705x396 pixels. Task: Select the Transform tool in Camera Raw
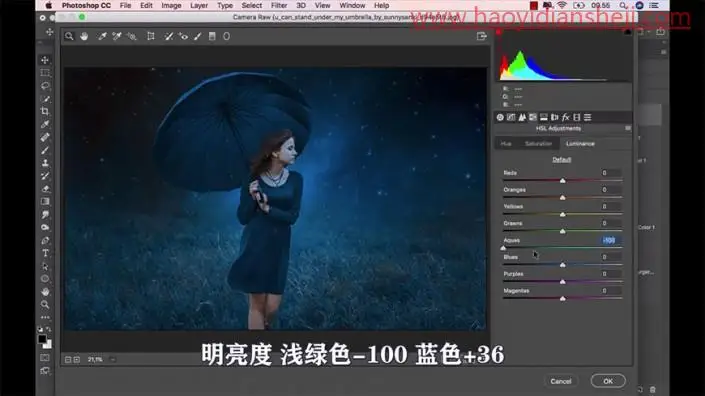(151, 36)
